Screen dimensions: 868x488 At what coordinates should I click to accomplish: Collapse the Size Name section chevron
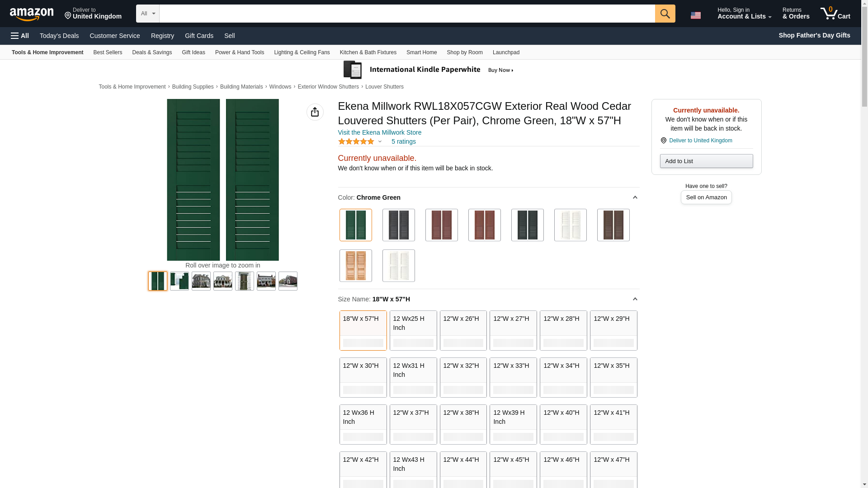coord(635,299)
